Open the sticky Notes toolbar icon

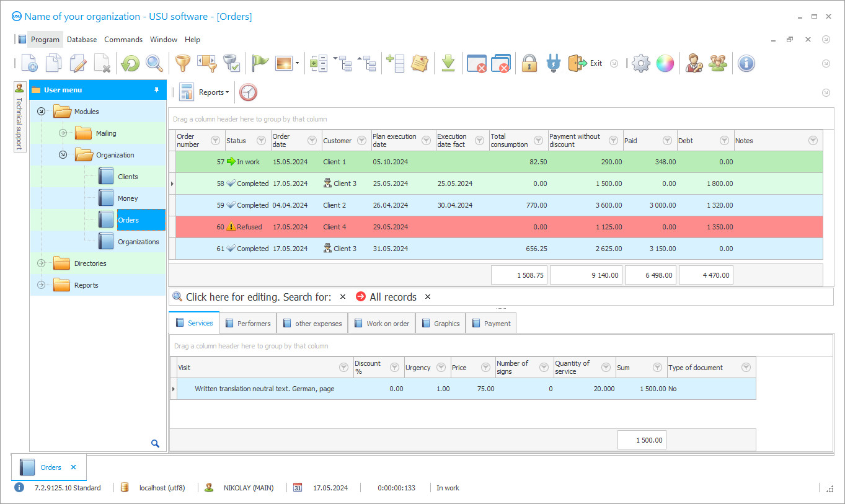pyautogui.click(x=420, y=63)
